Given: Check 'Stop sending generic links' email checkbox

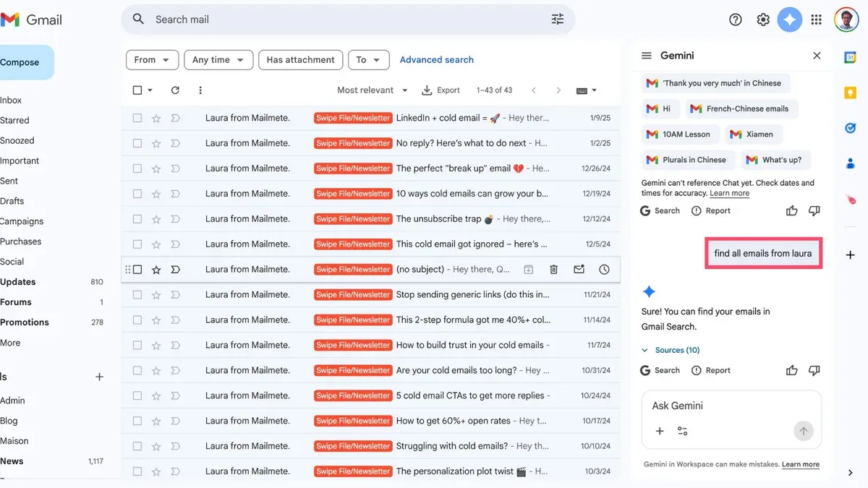Looking at the screenshot, I should point(137,295).
